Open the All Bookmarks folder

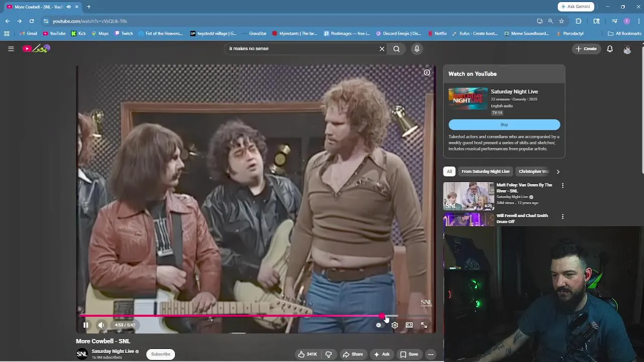pos(624,34)
